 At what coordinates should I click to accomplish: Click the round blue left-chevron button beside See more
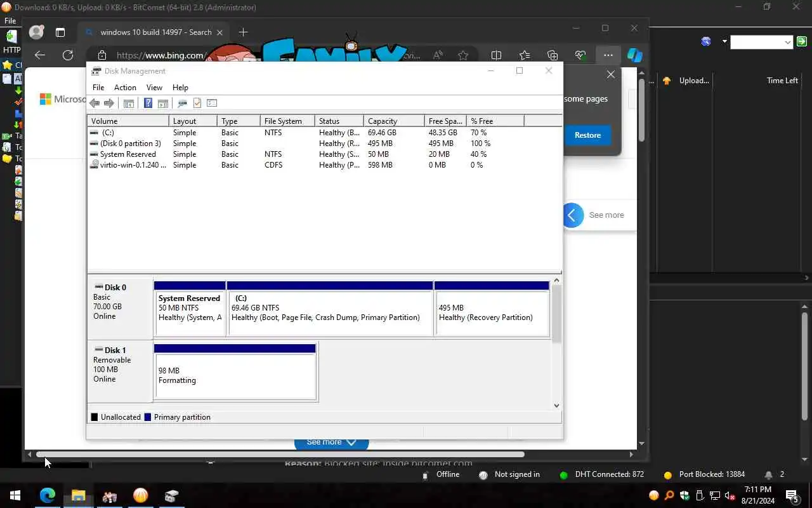tap(572, 215)
